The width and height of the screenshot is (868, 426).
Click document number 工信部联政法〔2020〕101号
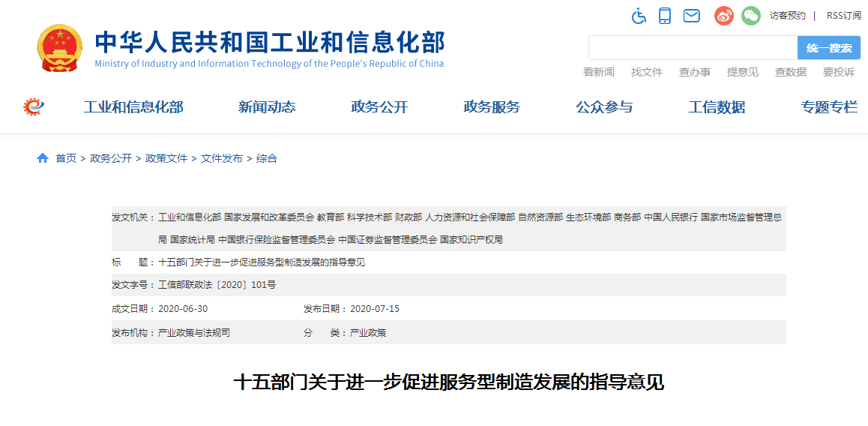tap(217, 285)
